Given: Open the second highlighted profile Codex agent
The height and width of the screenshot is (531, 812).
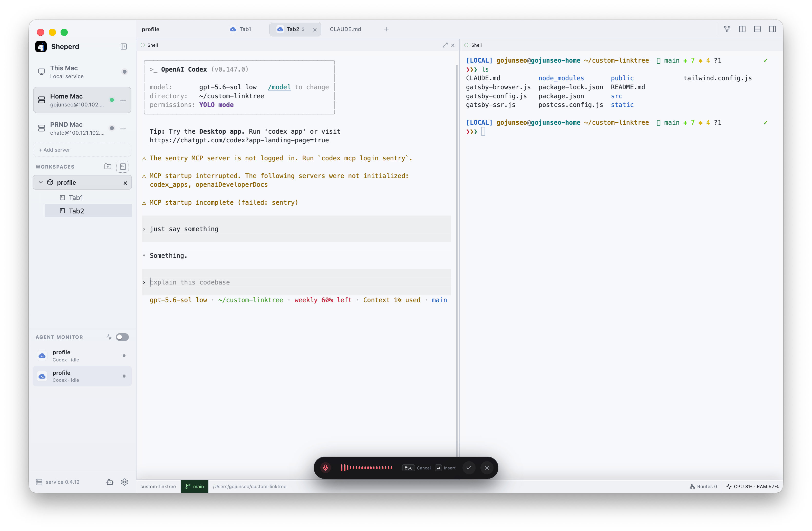Looking at the screenshot, I should [x=82, y=376].
